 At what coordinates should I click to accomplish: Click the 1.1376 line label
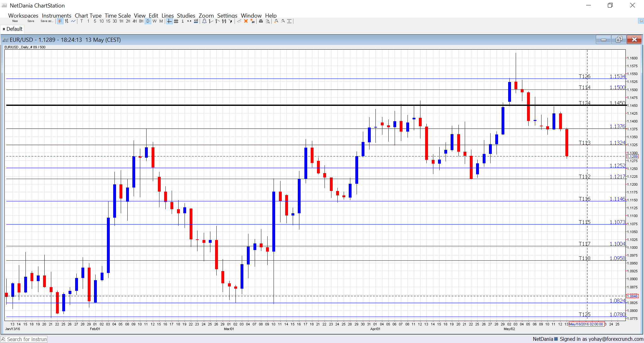pos(618,126)
